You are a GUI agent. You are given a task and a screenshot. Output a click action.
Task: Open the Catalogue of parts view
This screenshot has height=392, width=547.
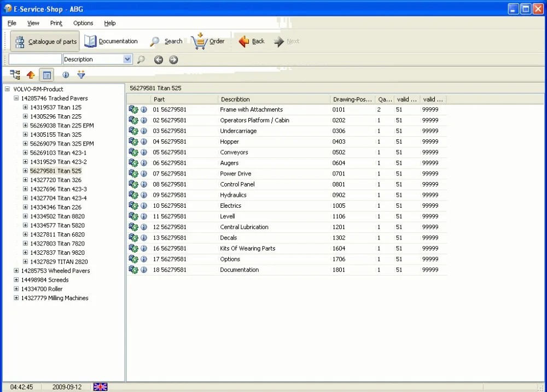point(45,42)
